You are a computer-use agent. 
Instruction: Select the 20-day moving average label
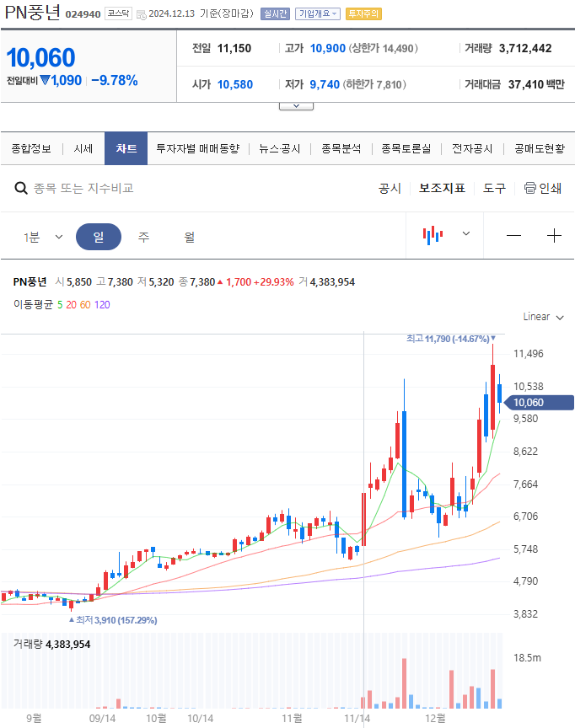pos(71,304)
